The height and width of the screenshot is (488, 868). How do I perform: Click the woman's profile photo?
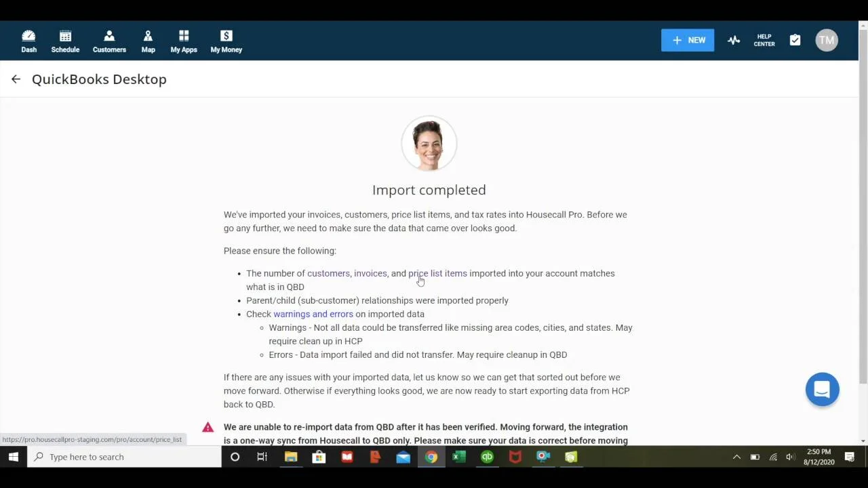[x=429, y=143]
